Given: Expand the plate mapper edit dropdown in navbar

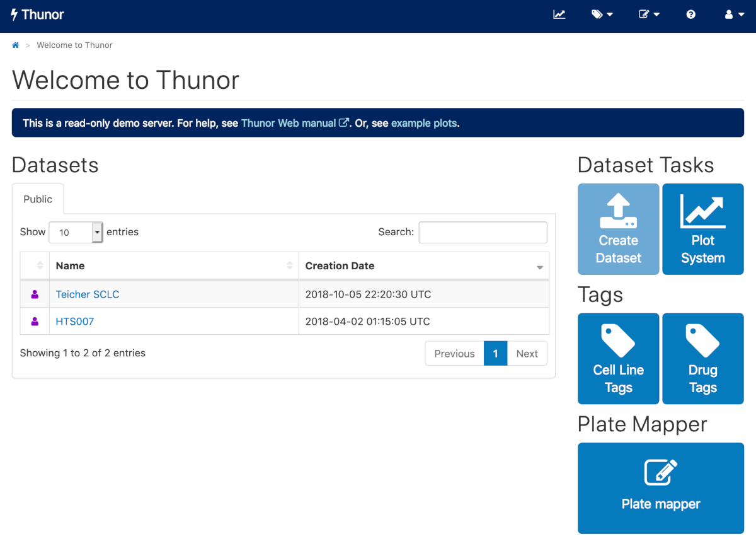Looking at the screenshot, I should (650, 15).
